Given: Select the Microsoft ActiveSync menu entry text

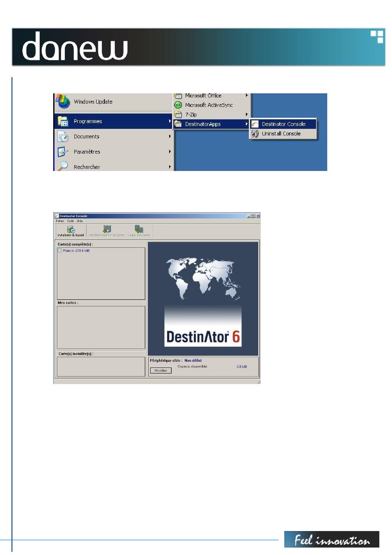Looking at the screenshot, I should [209, 105].
